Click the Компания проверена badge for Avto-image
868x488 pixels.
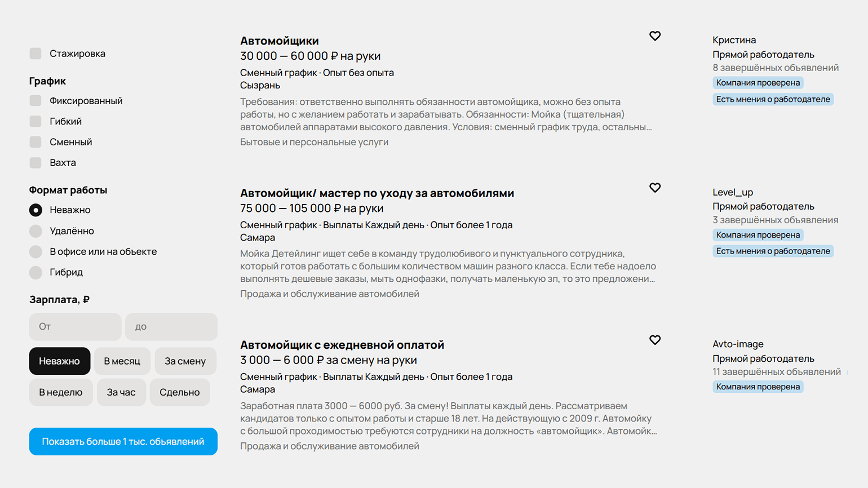[x=758, y=387]
